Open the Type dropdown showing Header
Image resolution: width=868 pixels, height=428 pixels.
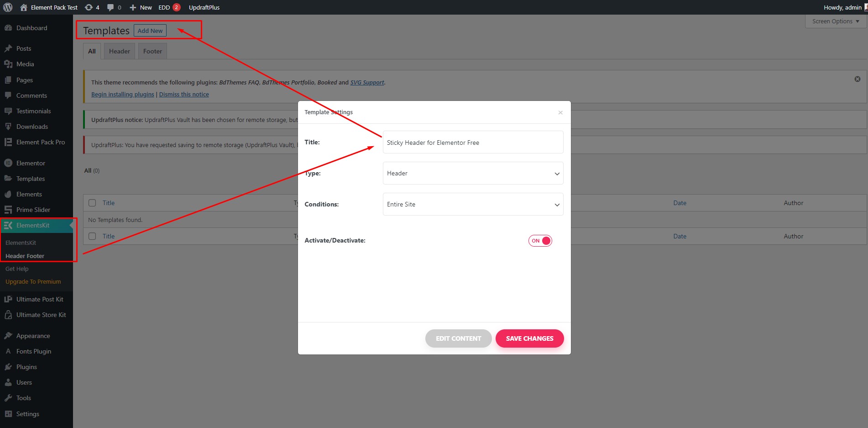point(473,173)
